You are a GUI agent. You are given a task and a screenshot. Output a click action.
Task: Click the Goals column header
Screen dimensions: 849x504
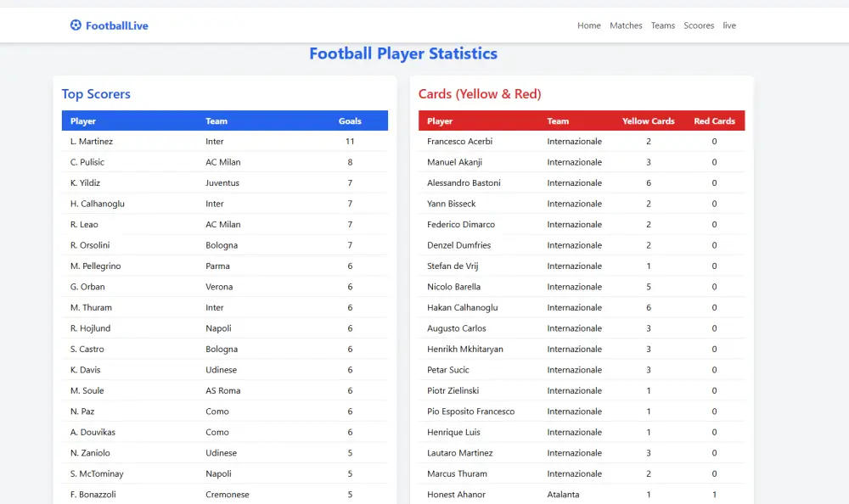point(350,121)
